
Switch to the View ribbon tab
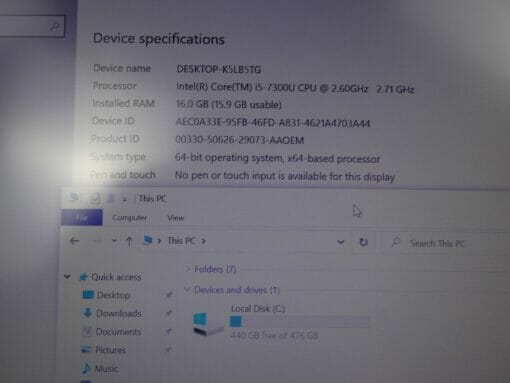pyautogui.click(x=176, y=218)
